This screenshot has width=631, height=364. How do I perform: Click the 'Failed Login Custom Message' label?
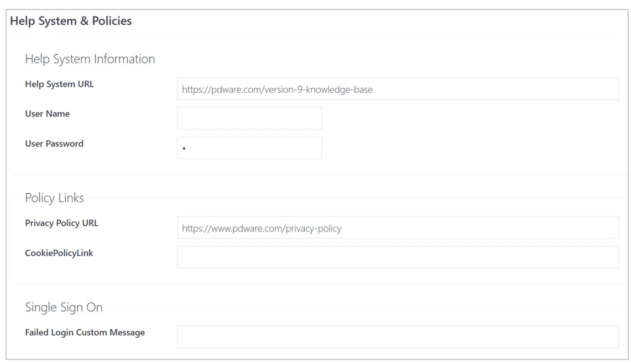pyautogui.click(x=85, y=333)
